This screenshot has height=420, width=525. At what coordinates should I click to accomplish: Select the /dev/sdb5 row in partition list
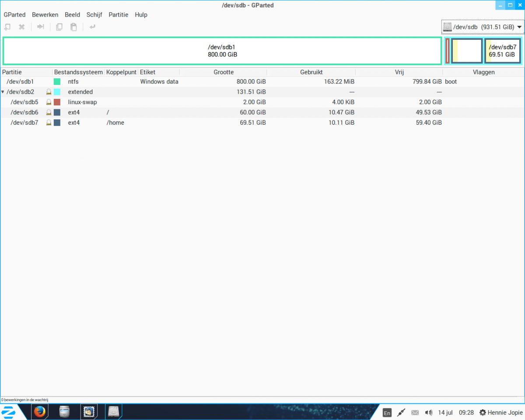coord(262,102)
